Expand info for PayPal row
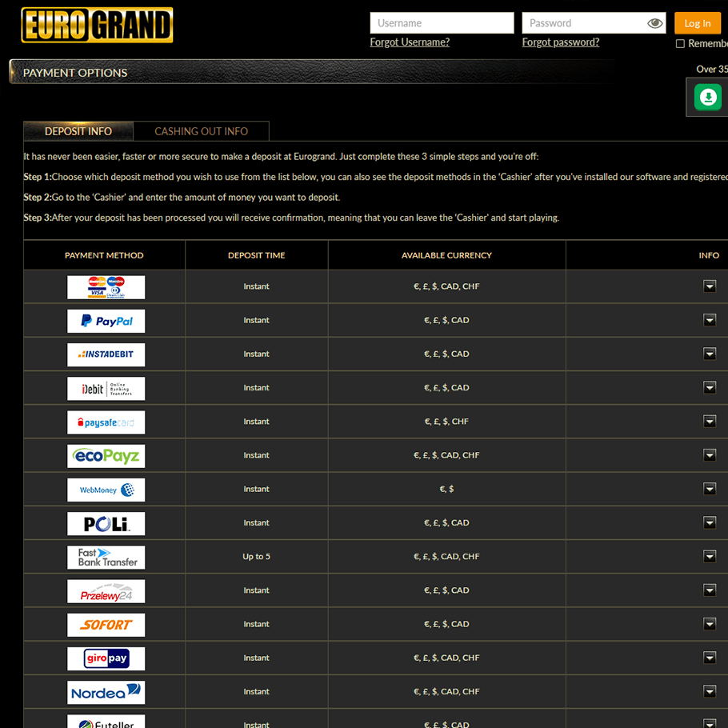The height and width of the screenshot is (728, 728). (710, 320)
